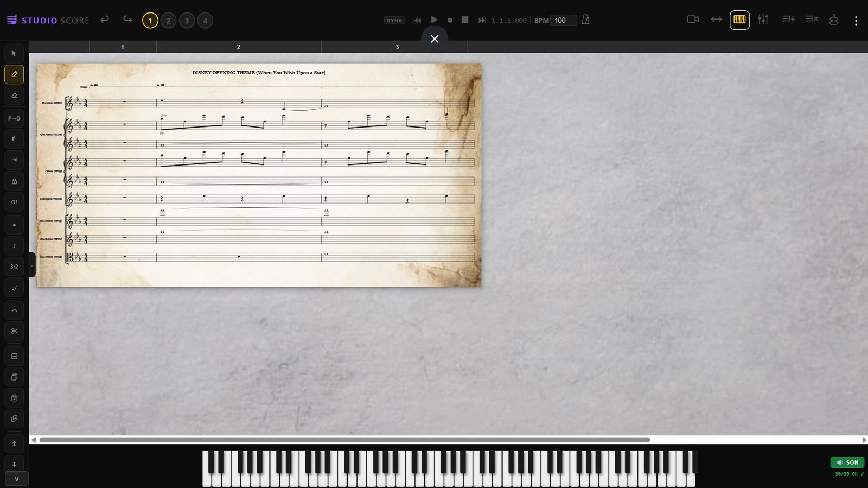Skip forward to the end
The height and width of the screenshot is (488, 868).
click(x=482, y=20)
